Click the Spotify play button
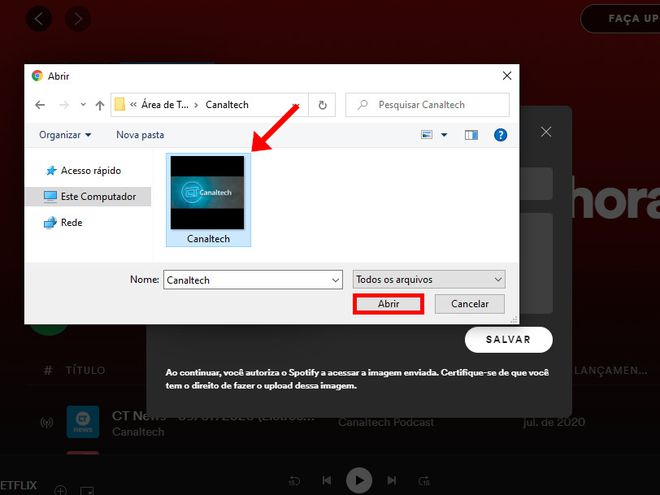Screen dimensions: 660x495 359,480
